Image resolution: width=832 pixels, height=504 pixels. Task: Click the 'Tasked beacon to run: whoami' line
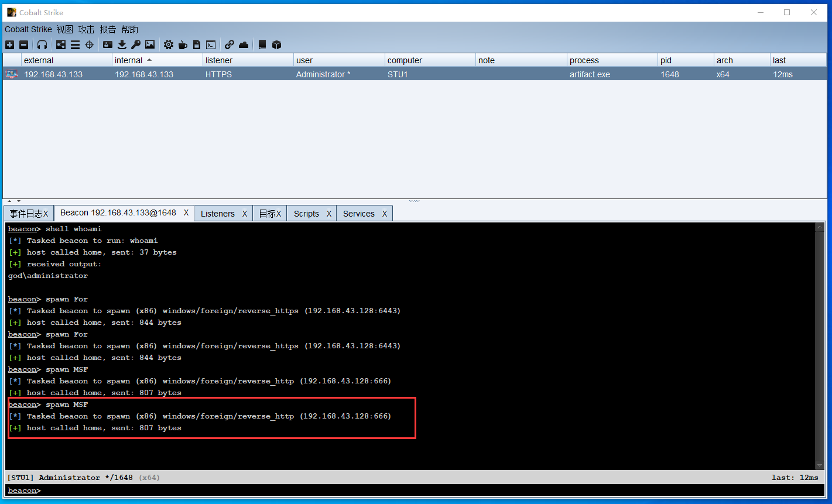[83, 241]
